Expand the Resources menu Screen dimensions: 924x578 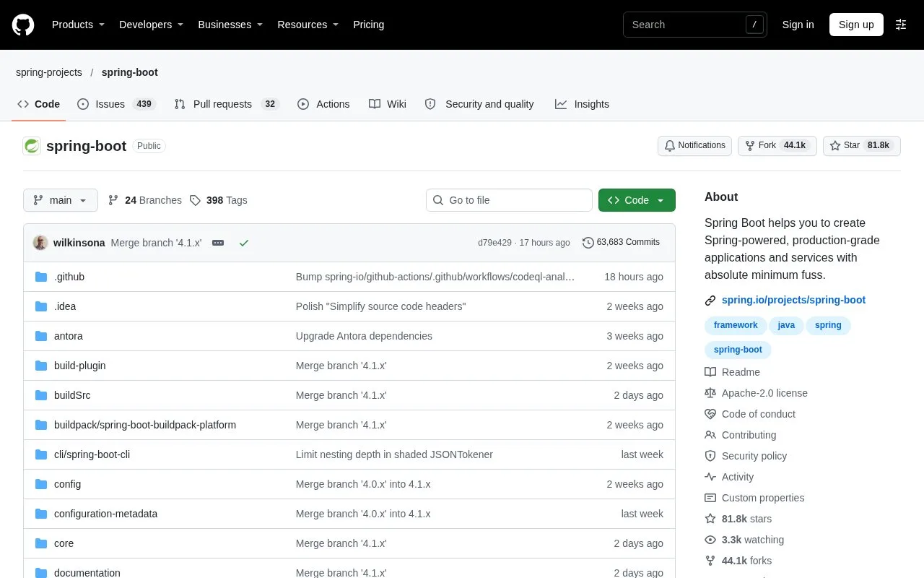(308, 25)
